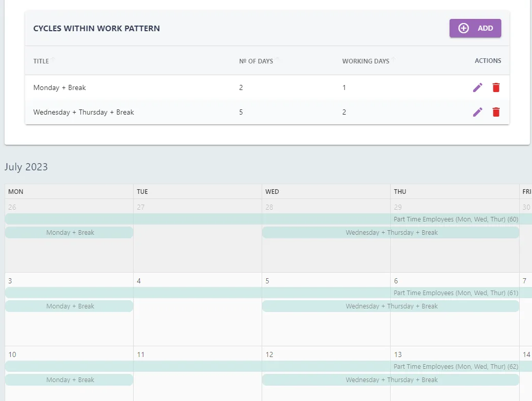The width and height of the screenshot is (532, 401).
Task: Open Wednesday + Thursday + Break event in July 5 week
Action: (391, 306)
